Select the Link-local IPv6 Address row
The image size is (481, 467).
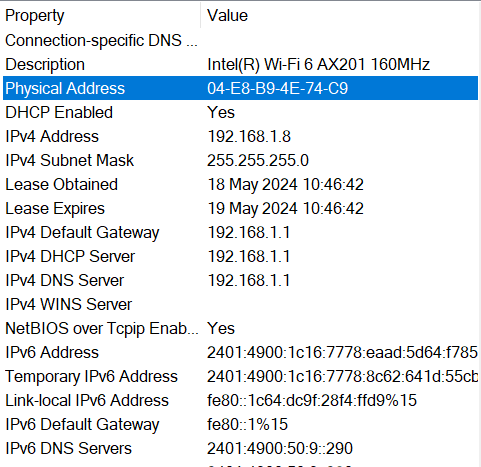click(240, 400)
